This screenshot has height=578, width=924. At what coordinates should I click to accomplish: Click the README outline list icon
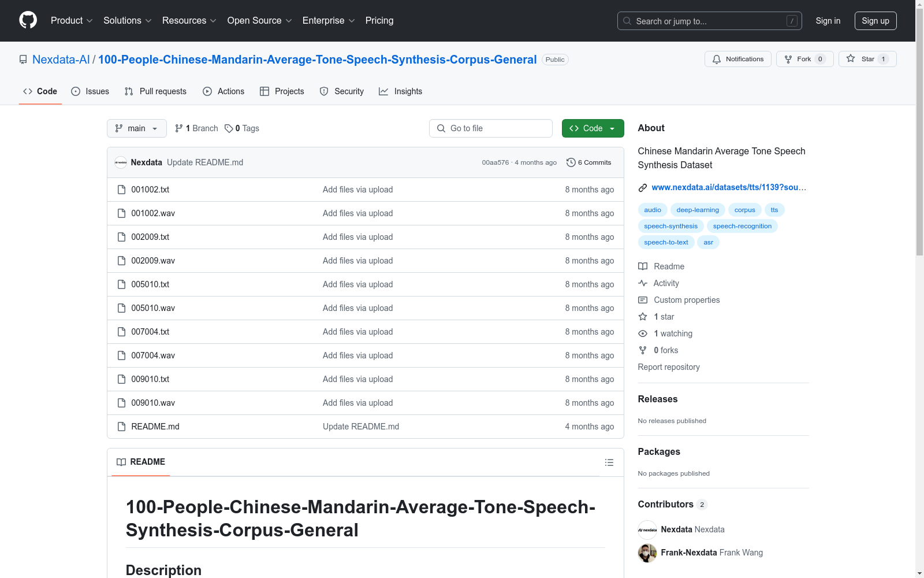pos(609,462)
